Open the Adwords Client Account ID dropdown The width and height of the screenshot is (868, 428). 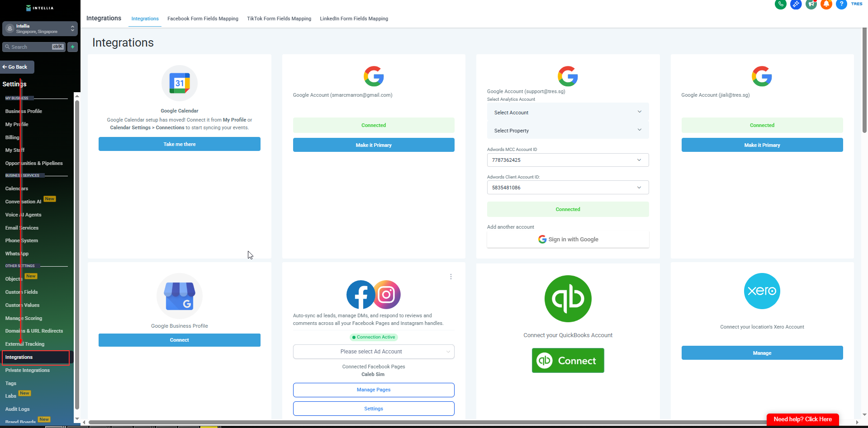pyautogui.click(x=568, y=188)
